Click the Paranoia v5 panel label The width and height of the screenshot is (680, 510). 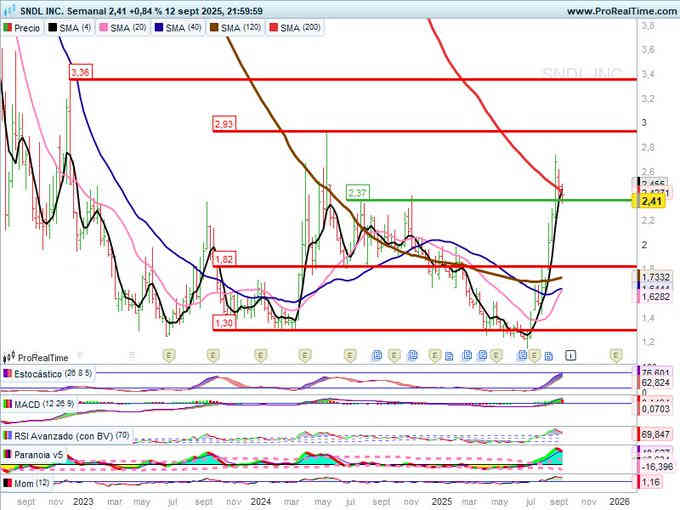tap(39, 454)
